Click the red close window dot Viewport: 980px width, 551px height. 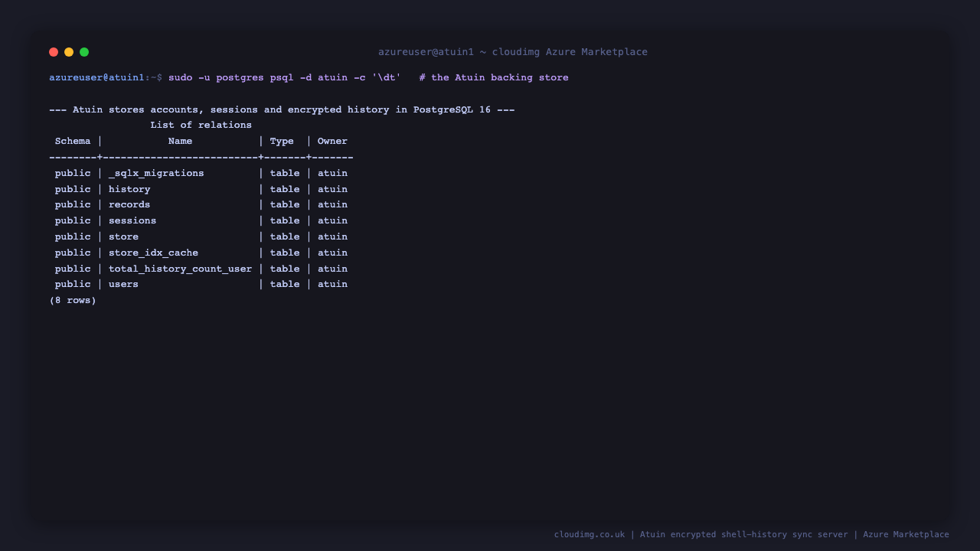tap(54, 52)
